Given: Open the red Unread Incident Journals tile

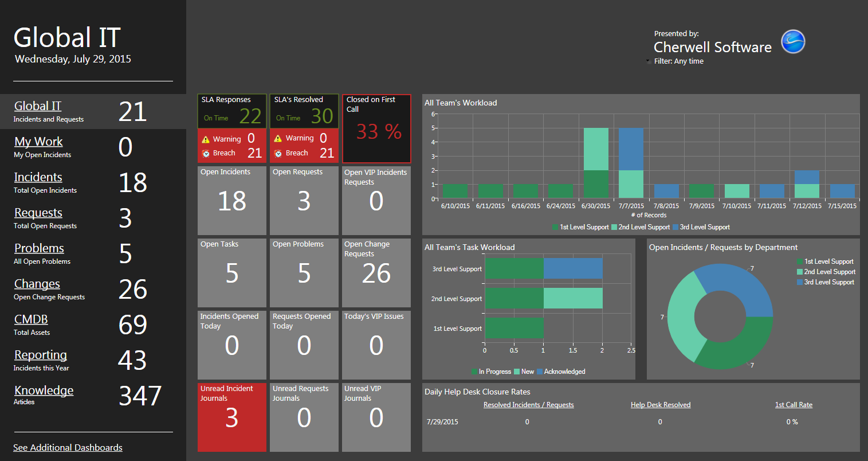Looking at the screenshot, I should (x=232, y=417).
